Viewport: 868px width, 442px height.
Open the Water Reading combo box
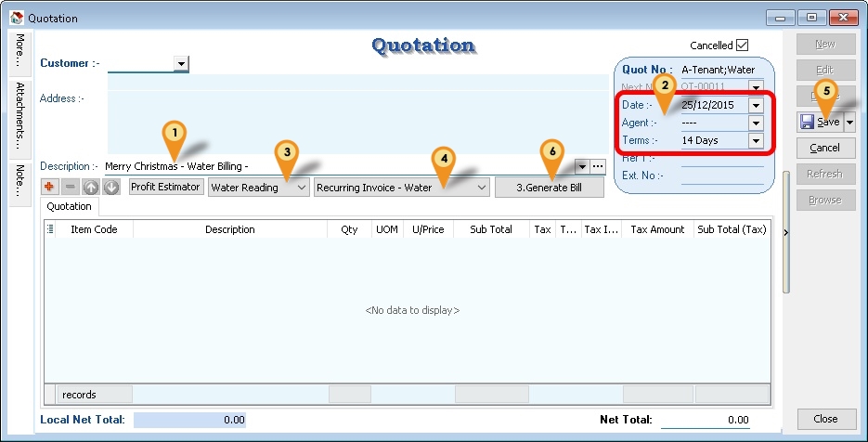pos(300,188)
